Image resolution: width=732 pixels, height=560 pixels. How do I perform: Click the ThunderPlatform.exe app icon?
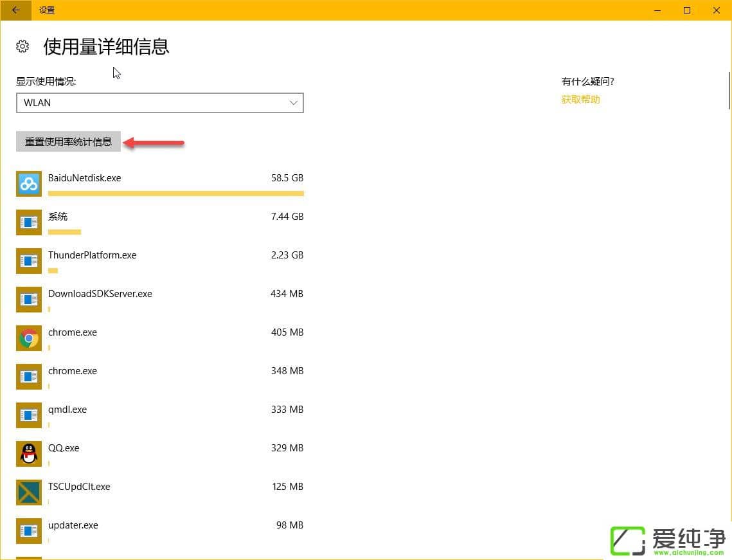[28, 261]
